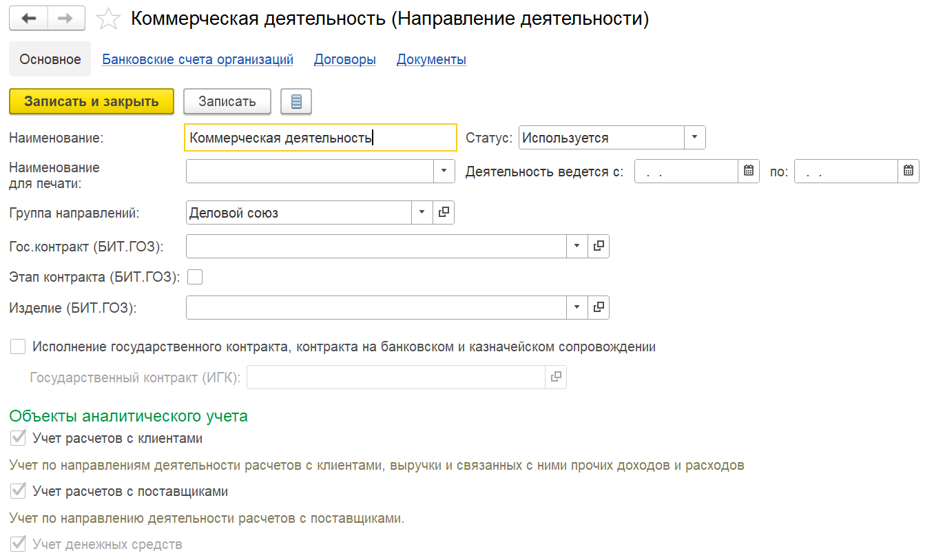Switch to Банковские счета организаций tab
The height and width of the screenshot is (560, 934).
[x=198, y=59]
